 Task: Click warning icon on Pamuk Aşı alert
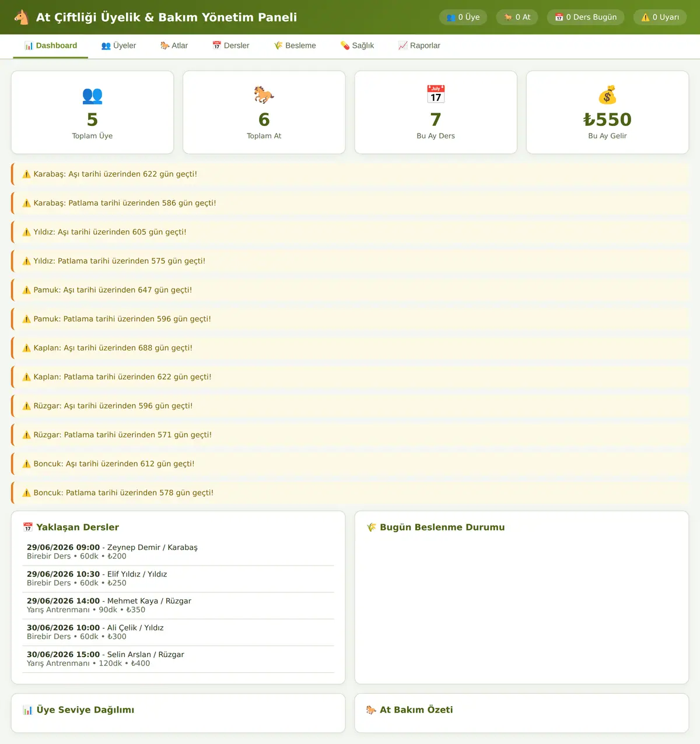[26, 290]
